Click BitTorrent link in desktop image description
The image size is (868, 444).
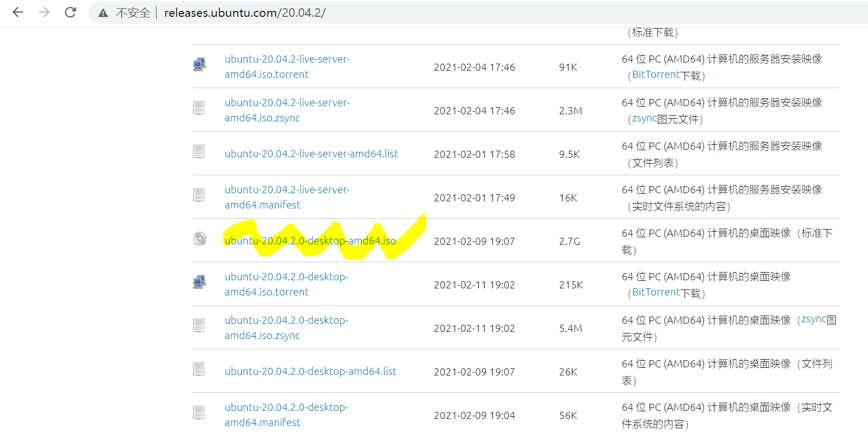click(656, 292)
